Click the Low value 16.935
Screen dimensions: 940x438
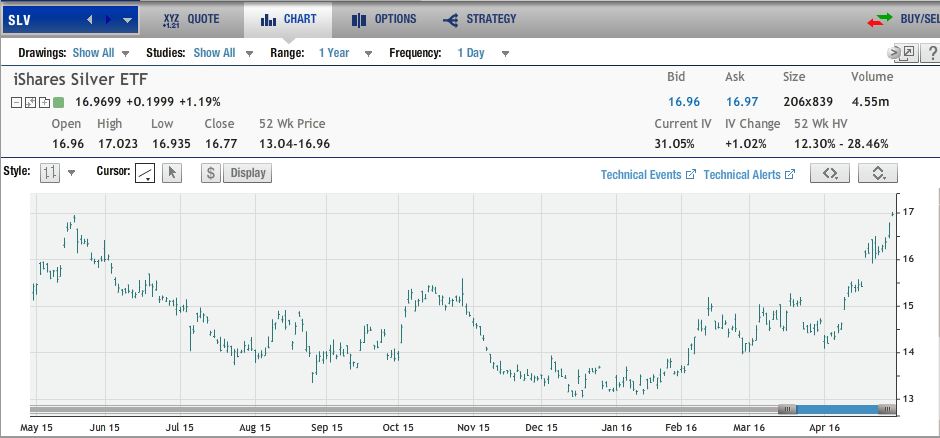tap(171, 144)
